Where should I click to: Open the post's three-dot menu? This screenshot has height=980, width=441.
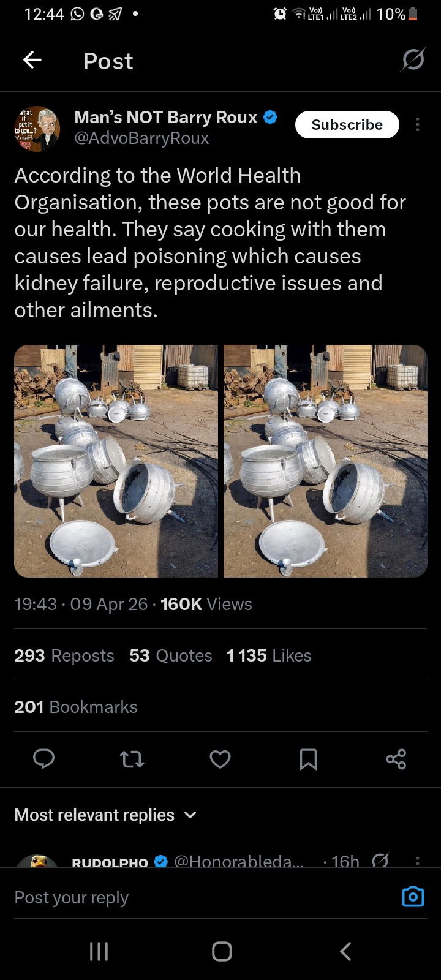click(x=418, y=125)
